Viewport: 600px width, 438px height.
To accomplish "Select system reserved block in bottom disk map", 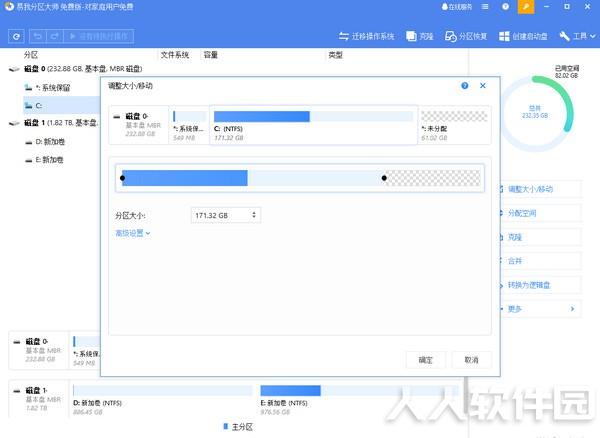I will [86, 351].
